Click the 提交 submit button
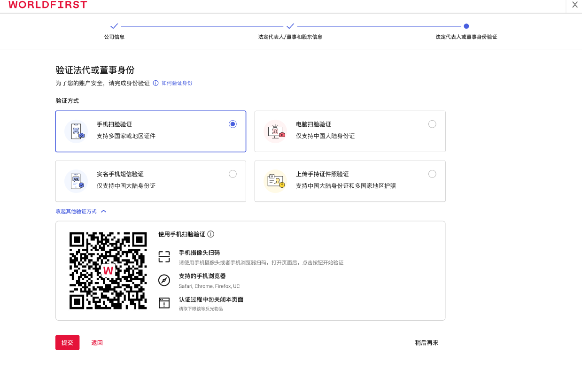The image size is (582, 392). coord(67,342)
